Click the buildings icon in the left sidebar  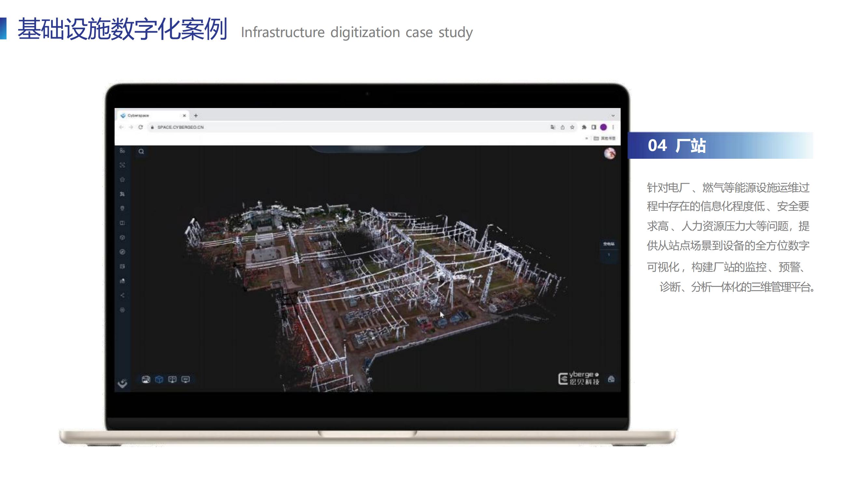coord(122,281)
